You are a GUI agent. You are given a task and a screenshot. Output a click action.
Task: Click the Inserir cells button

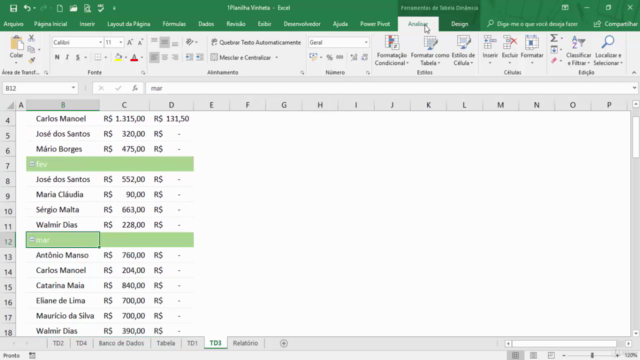(x=490, y=50)
